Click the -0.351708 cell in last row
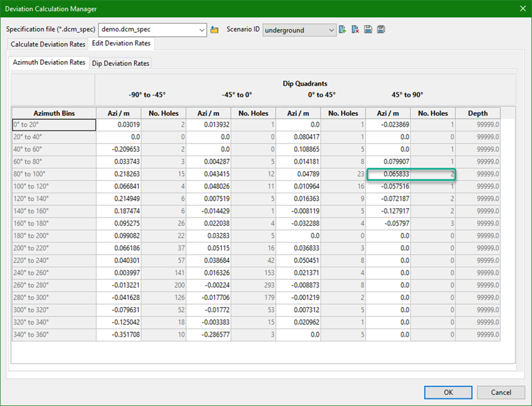The image size is (532, 406). [119, 335]
